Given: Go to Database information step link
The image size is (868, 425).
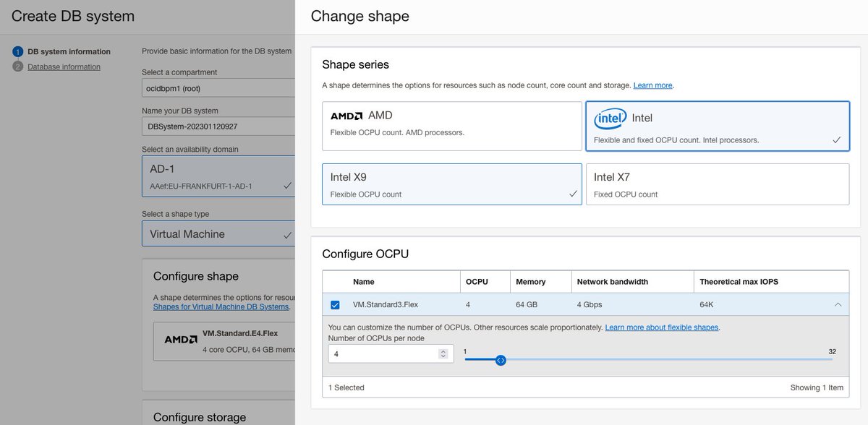Looking at the screenshot, I should tap(64, 66).
